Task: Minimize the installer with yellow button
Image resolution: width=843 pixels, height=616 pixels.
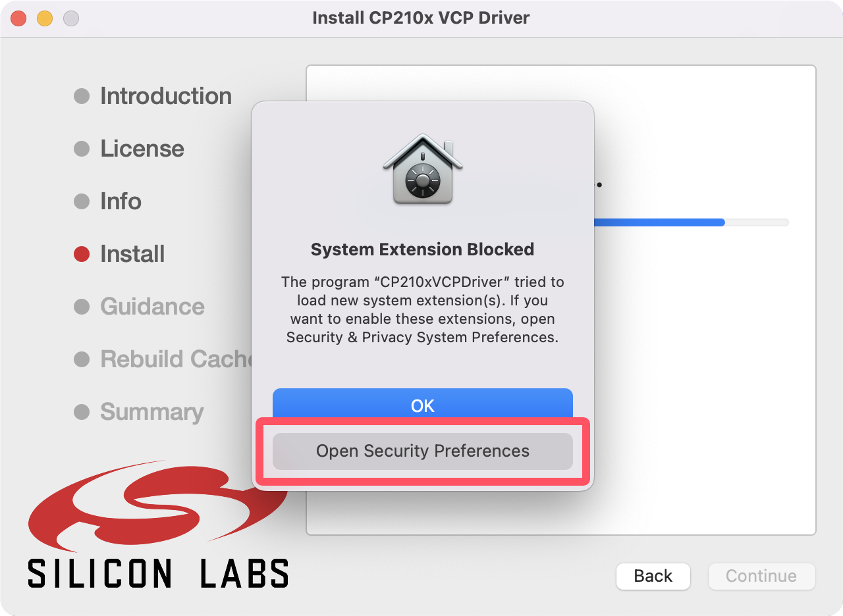Action: [45, 18]
